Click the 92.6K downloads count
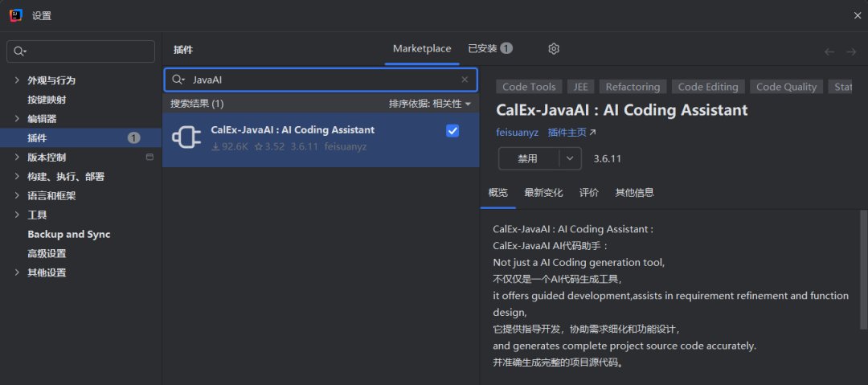This screenshot has width=868, height=385. pos(230,147)
